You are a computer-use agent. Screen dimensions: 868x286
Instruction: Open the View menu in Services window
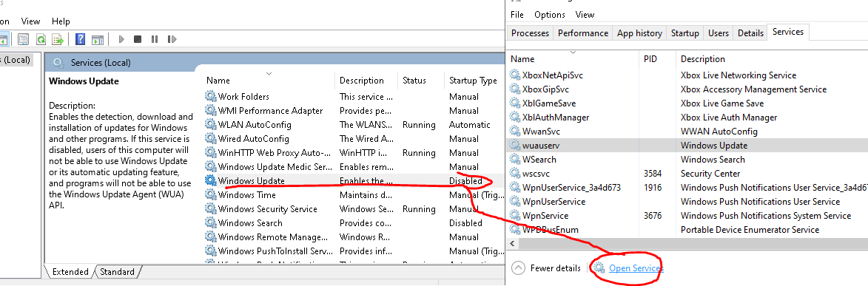pyautogui.click(x=30, y=21)
